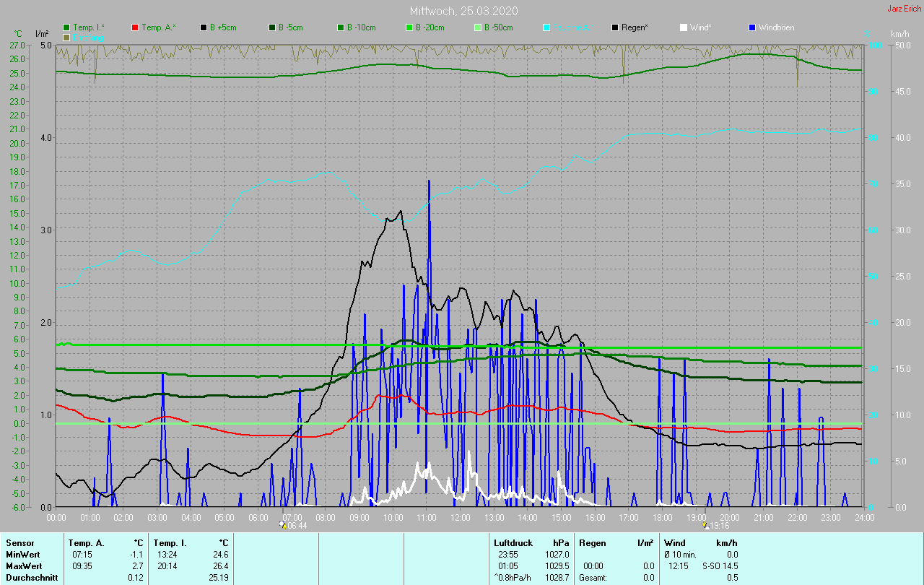
Task: Click the sunset icon at 19:16
Action: coord(705,525)
